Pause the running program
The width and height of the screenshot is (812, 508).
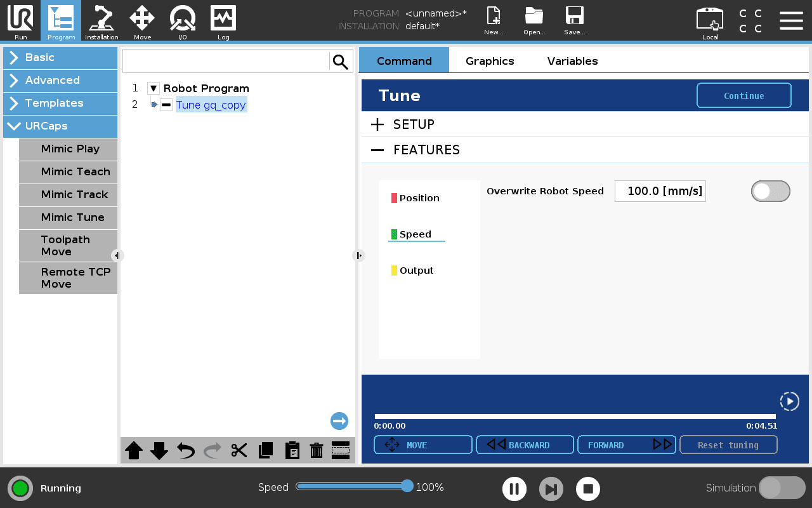tap(514, 489)
